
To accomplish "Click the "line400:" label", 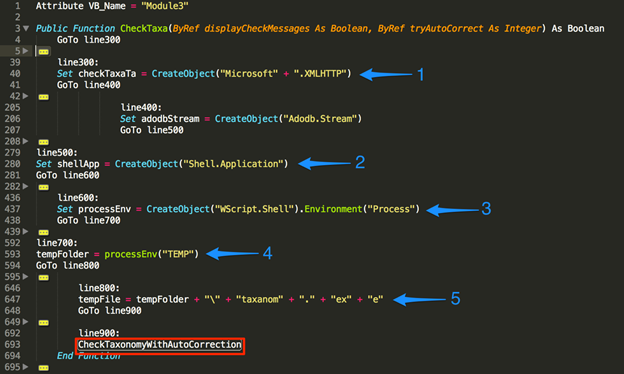I will pyautogui.click(x=141, y=107).
